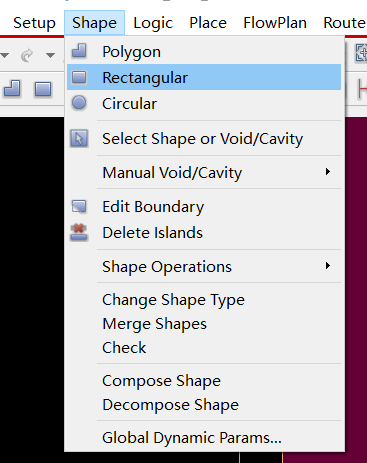This screenshot has height=463, width=367.
Task: Click the Delete Islands icon
Action: pyautogui.click(x=79, y=232)
